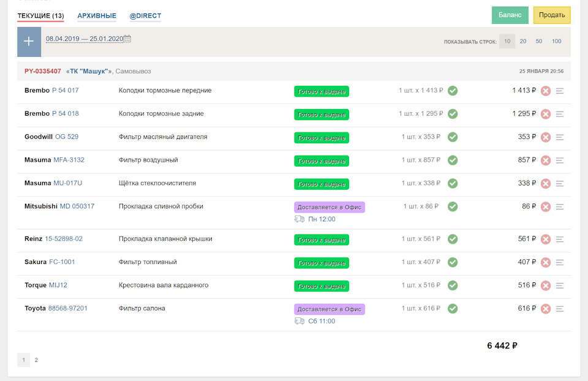Open the @DIRECT tab
This screenshot has width=588, height=381.
(x=145, y=15)
